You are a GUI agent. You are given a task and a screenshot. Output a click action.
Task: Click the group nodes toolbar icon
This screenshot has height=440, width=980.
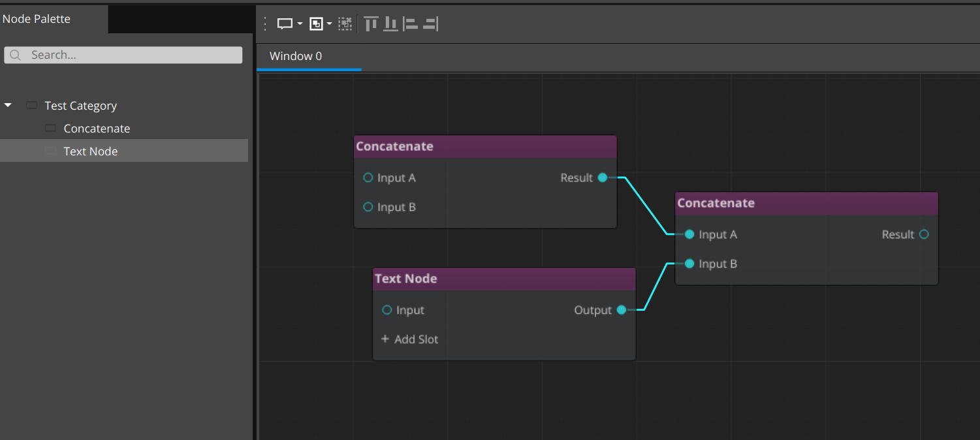point(316,23)
